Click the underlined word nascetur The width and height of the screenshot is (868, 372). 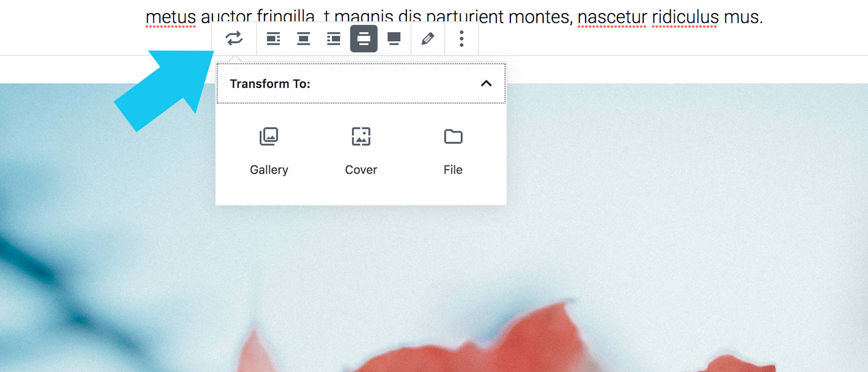click(612, 17)
